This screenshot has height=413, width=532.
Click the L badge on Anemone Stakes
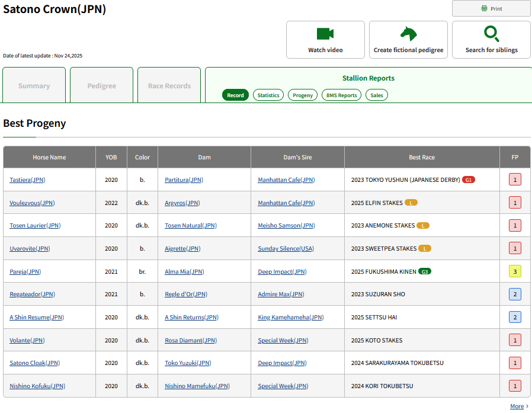pyautogui.click(x=423, y=226)
